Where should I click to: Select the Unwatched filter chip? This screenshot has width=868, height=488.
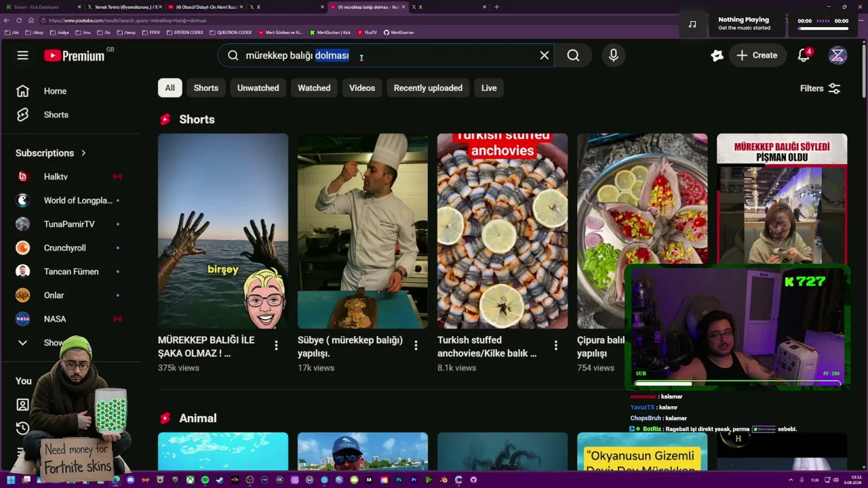(258, 88)
